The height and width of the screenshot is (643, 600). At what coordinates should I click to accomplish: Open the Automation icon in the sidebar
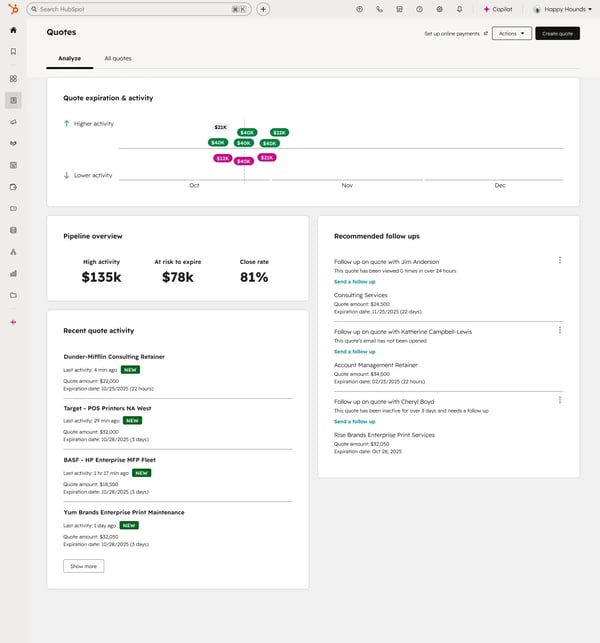pyautogui.click(x=14, y=252)
